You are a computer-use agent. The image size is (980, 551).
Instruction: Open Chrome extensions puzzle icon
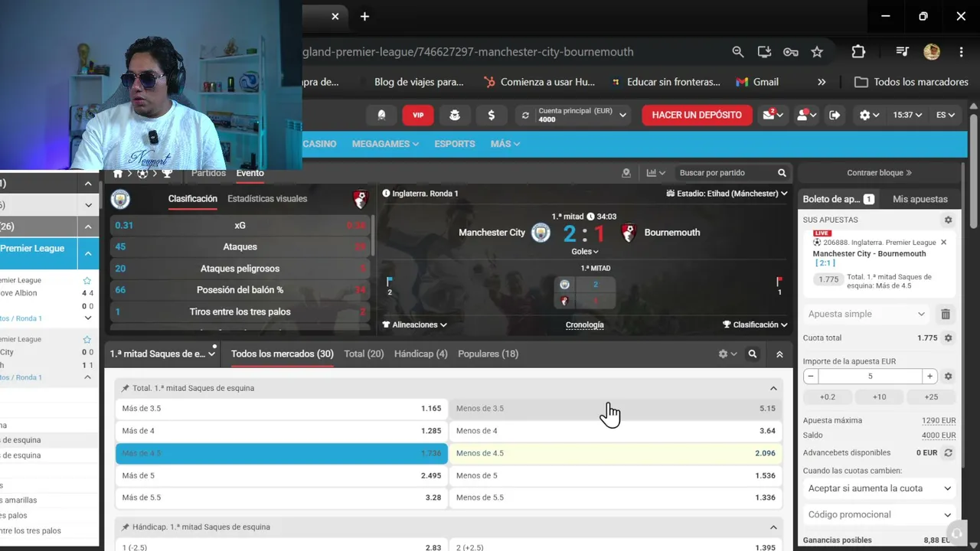click(x=858, y=52)
